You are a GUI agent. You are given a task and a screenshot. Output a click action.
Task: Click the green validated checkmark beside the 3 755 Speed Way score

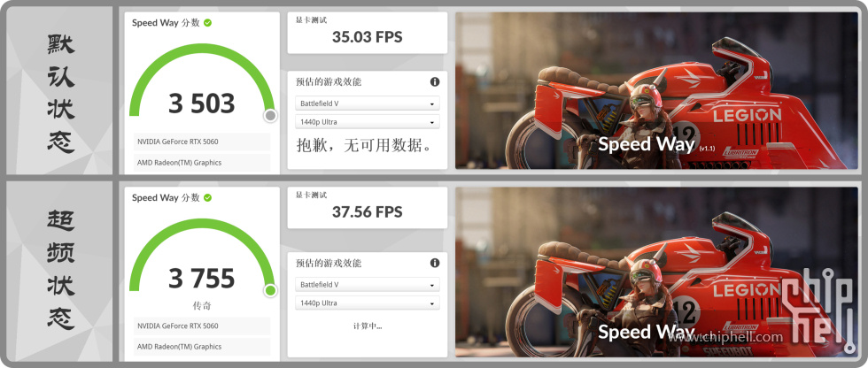(x=207, y=197)
